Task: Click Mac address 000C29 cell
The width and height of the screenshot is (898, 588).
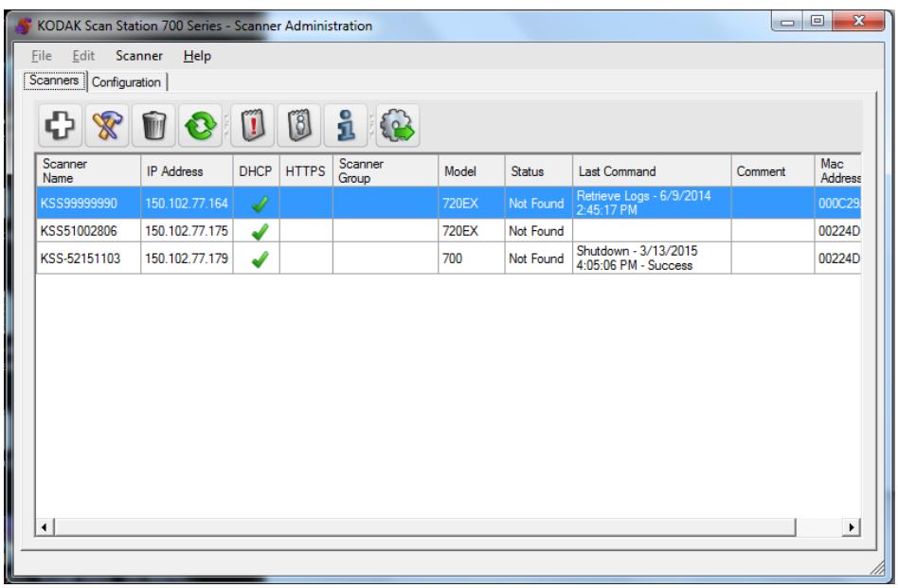Action: pos(839,204)
